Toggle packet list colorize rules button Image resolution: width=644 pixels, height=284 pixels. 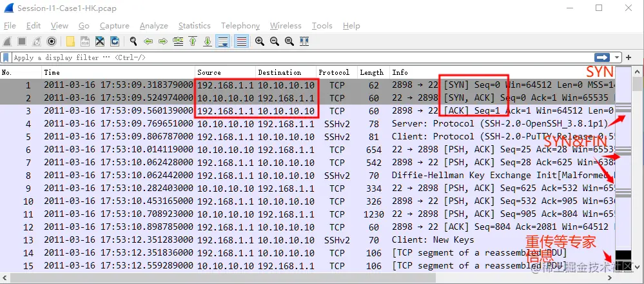coord(242,41)
